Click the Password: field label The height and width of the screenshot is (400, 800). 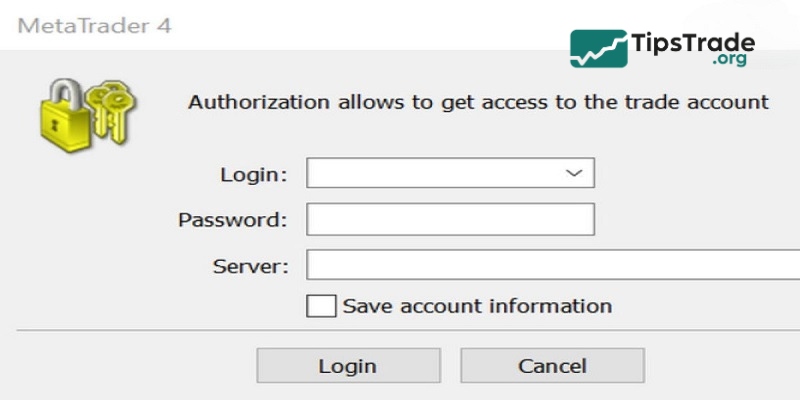pos(233,220)
